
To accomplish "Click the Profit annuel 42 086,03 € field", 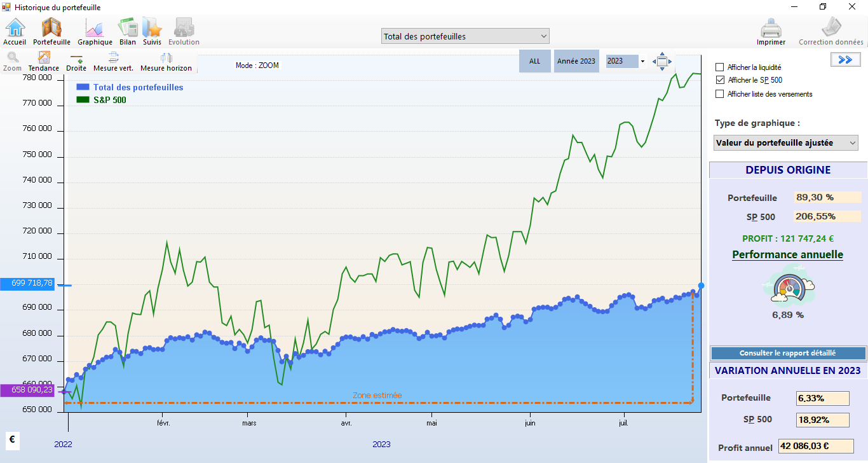I will [816, 446].
